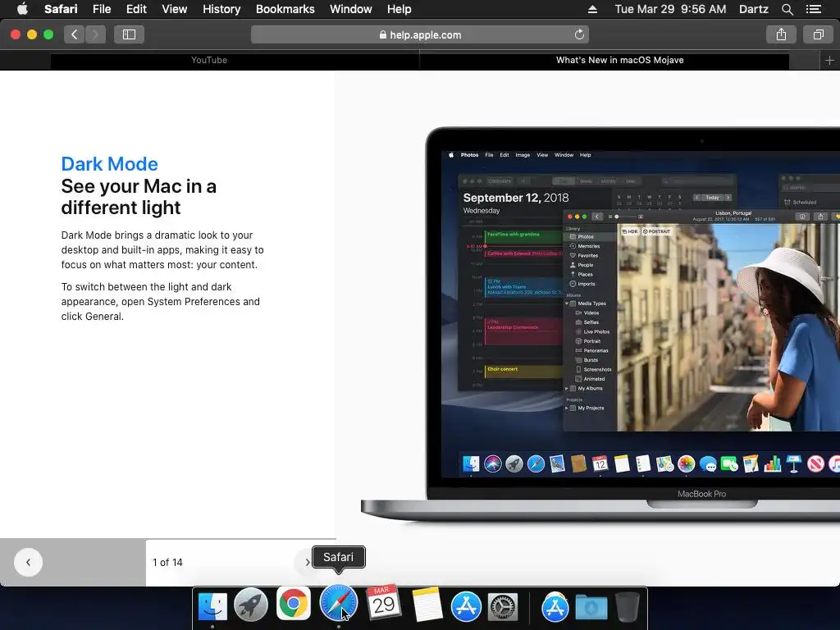Viewport: 840px width, 630px height.
Task: Click the eject icon in menu bar
Action: 592,9
